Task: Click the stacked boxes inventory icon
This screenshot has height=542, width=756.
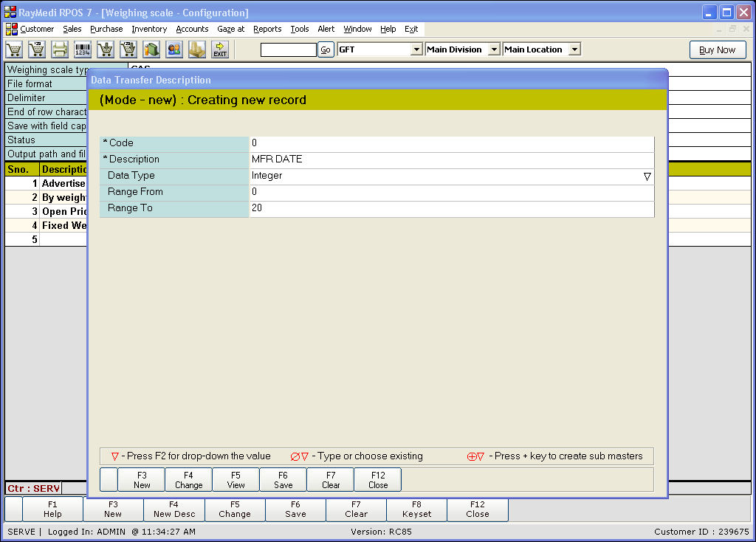Action: coord(197,49)
